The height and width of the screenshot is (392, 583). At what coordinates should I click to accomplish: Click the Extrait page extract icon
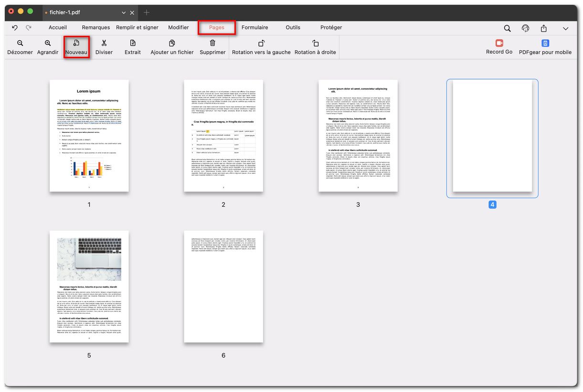pos(133,43)
